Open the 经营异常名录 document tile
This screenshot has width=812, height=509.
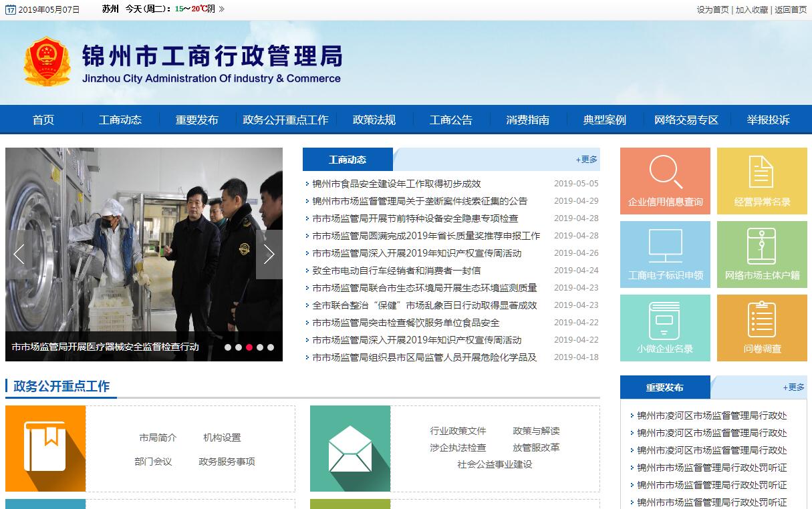point(761,172)
